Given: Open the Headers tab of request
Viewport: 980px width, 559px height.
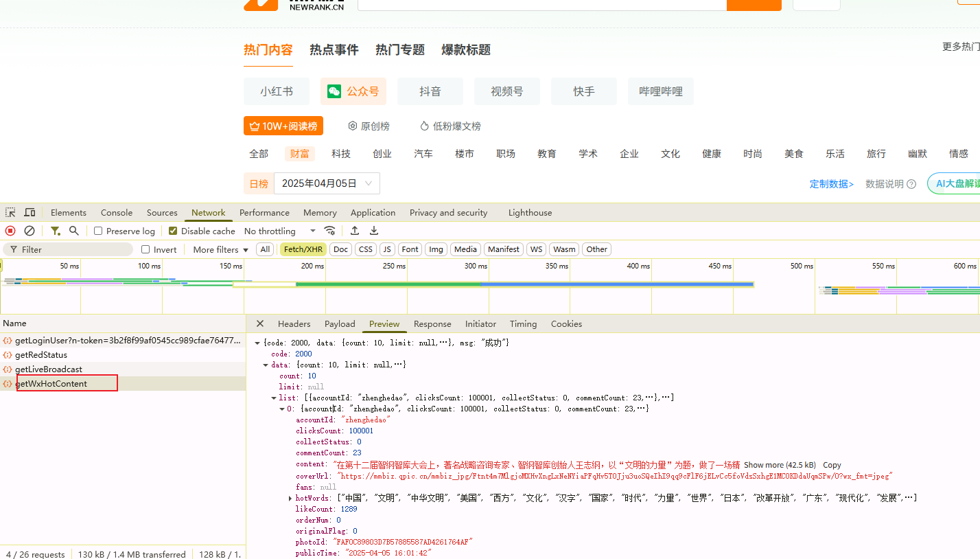Looking at the screenshot, I should pos(294,323).
